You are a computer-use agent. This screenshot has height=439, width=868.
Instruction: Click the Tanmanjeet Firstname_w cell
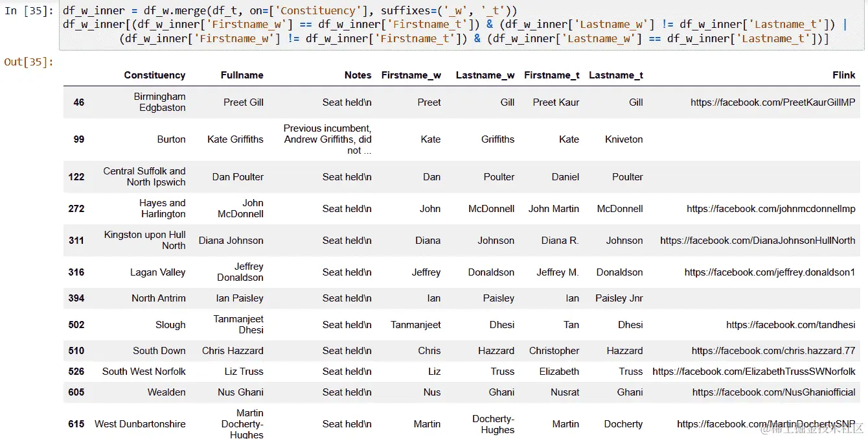(416, 325)
